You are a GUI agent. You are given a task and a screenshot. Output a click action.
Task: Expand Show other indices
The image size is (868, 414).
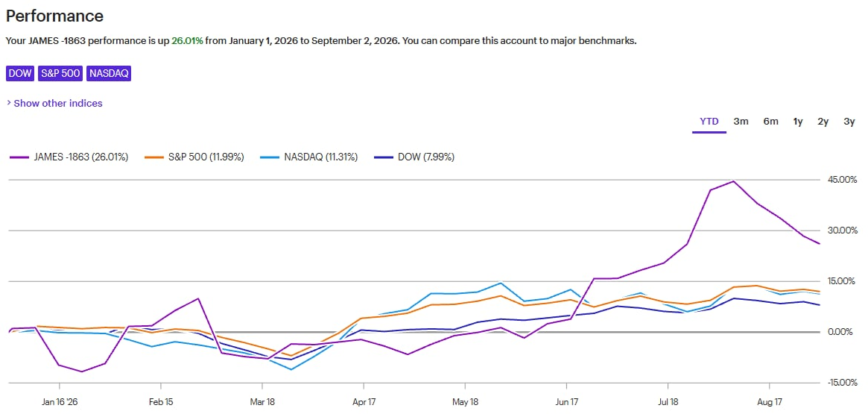tap(58, 103)
